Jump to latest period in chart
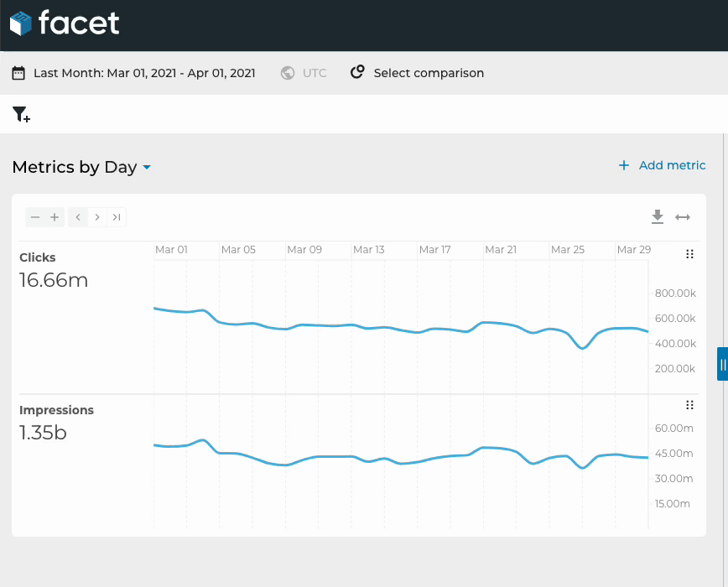The width and height of the screenshot is (728, 587). point(117,217)
